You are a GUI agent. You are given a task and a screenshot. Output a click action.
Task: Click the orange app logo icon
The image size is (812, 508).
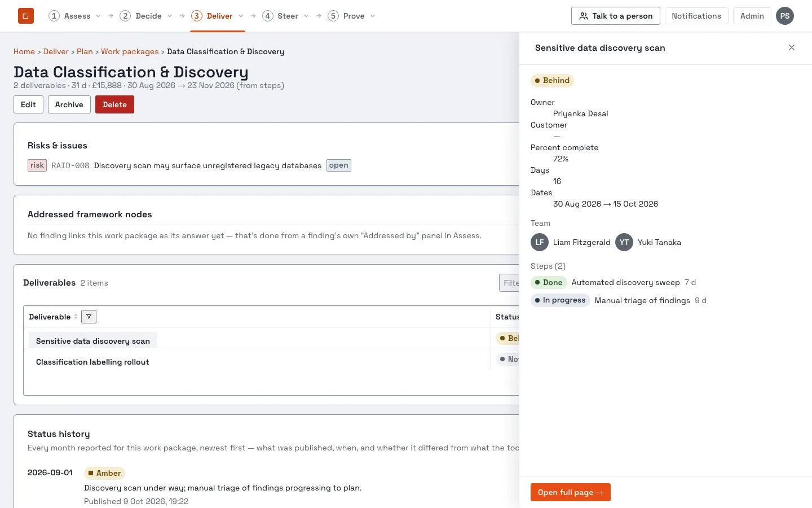coord(26,16)
